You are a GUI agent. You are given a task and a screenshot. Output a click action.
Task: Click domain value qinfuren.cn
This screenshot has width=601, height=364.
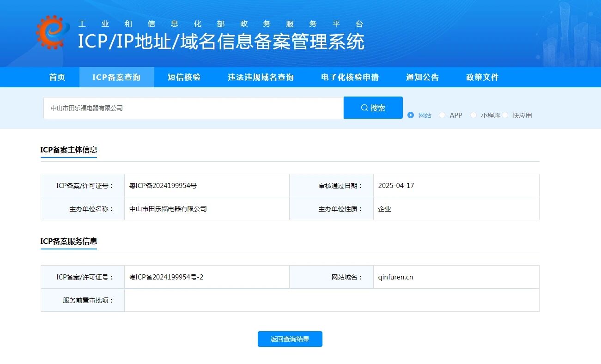coord(395,277)
